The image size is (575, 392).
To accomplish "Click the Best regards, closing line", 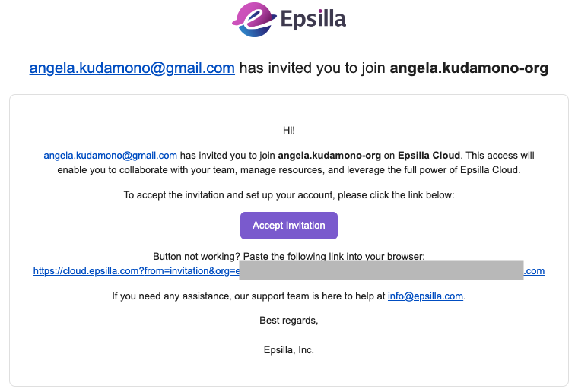I will click(x=289, y=321).
